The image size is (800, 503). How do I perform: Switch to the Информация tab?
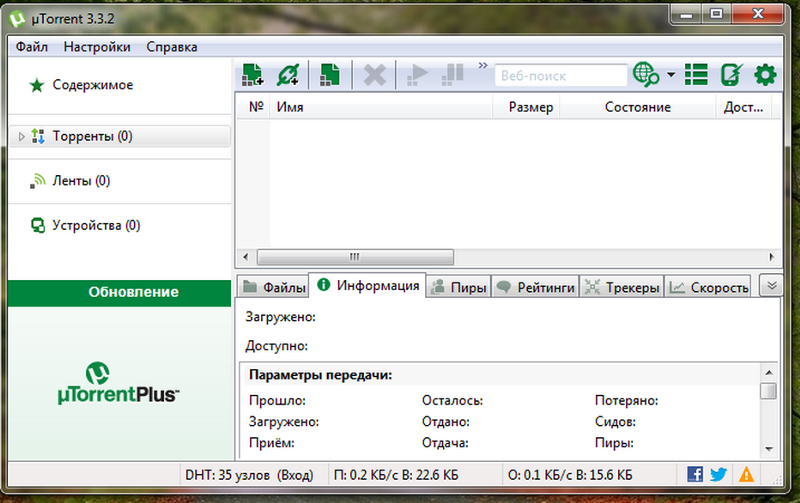[x=367, y=285]
